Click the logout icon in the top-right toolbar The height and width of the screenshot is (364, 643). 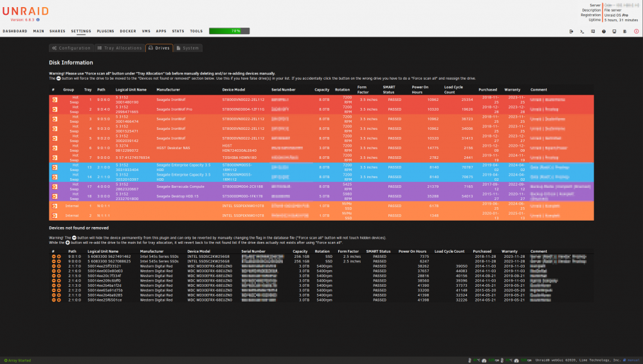pos(571,31)
